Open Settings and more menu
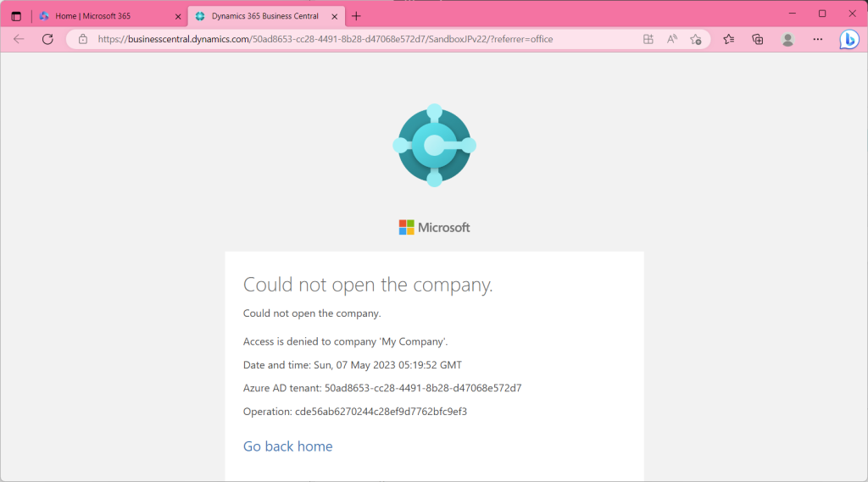 tap(818, 39)
